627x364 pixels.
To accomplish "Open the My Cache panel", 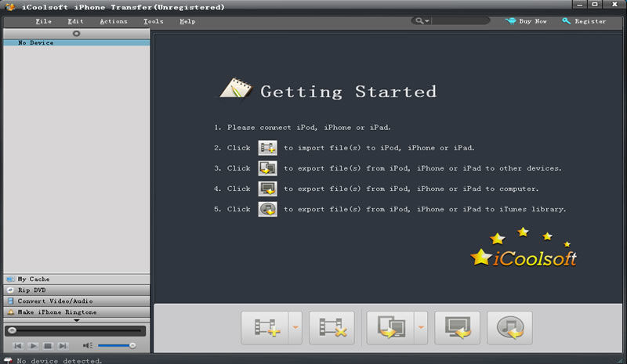I will [x=76, y=279].
